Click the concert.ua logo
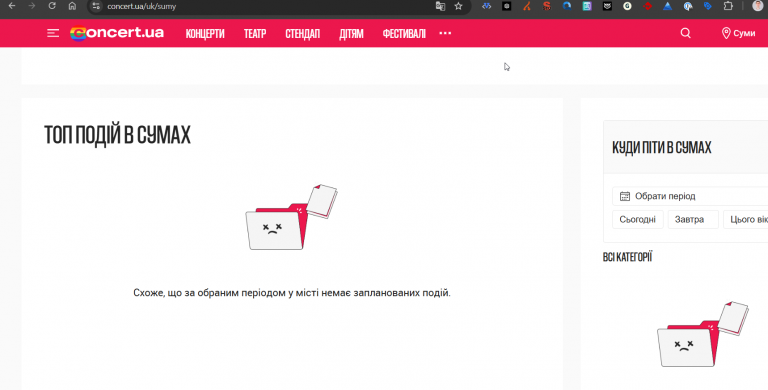The width and height of the screenshot is (768, 390). (x=117, y=33)
